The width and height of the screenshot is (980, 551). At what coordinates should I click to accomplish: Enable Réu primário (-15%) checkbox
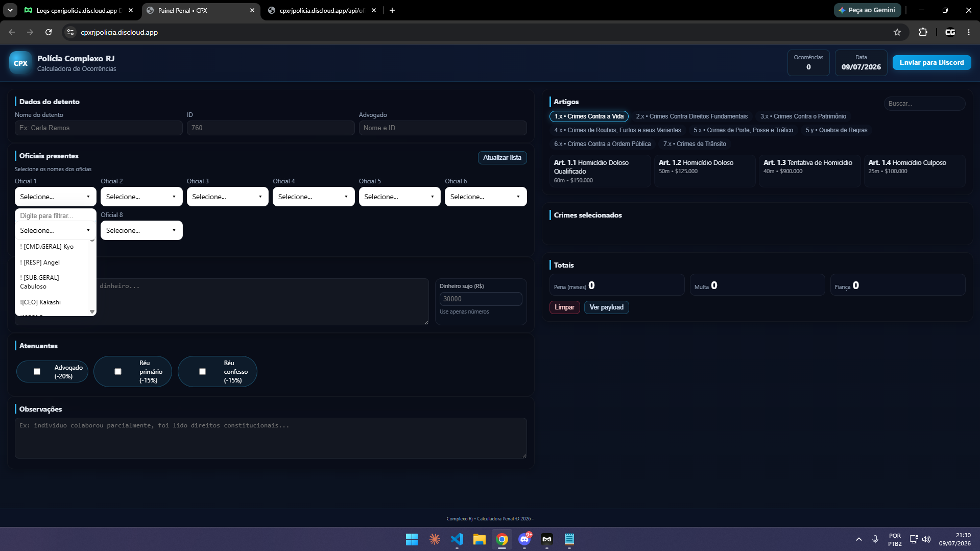click(x=118, y=372)
